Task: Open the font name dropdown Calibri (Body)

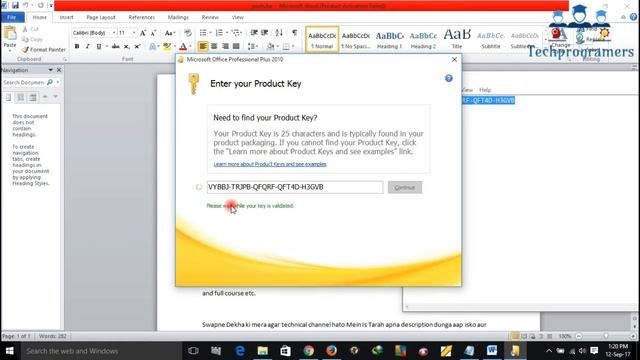Action: click(x=114, y=33)
